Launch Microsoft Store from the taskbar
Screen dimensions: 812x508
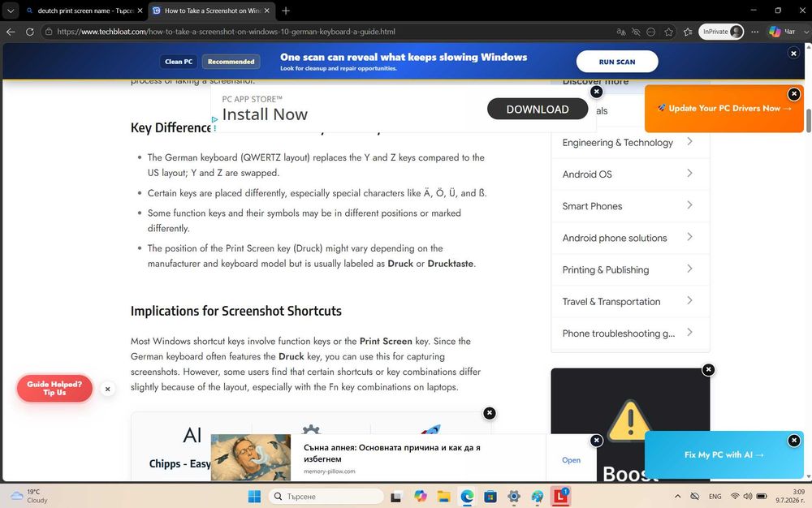pyautogui.click(x=490, y=497)
